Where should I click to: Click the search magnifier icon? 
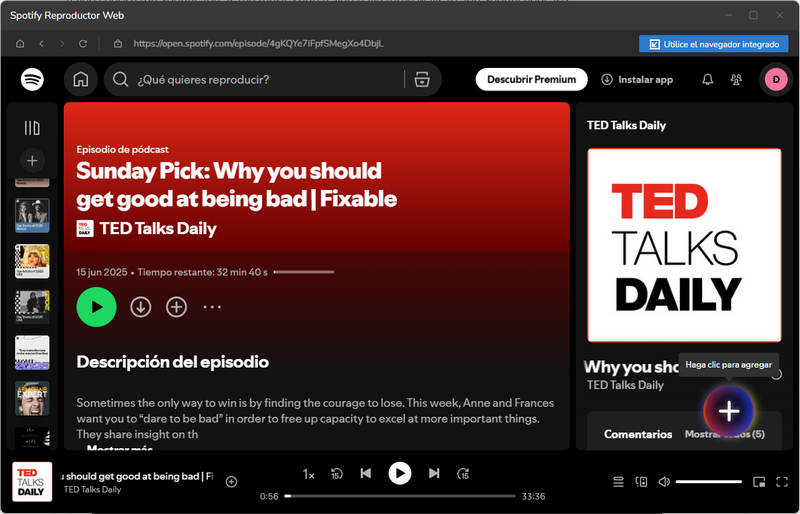coord(120,80)
